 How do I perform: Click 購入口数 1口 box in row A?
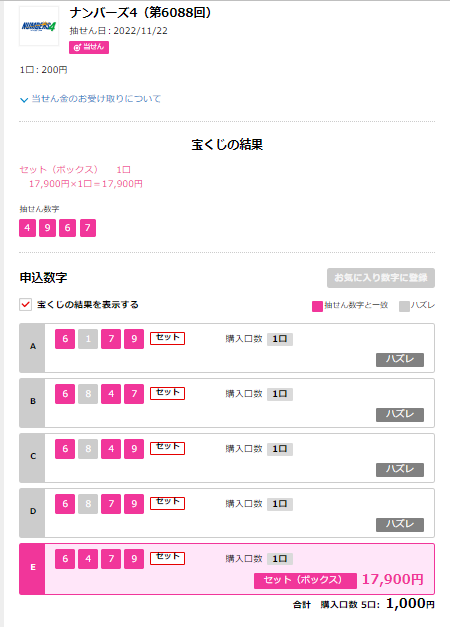point(280,339)
